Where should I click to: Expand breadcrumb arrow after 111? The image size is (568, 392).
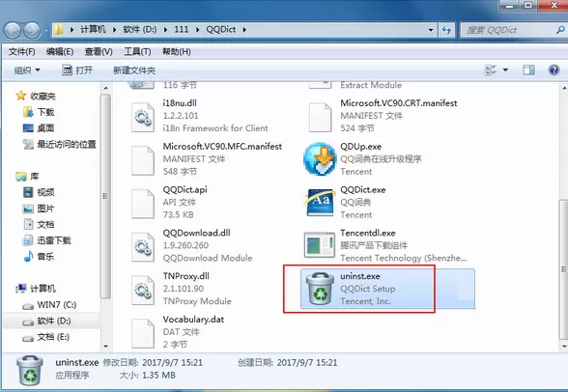198,30
